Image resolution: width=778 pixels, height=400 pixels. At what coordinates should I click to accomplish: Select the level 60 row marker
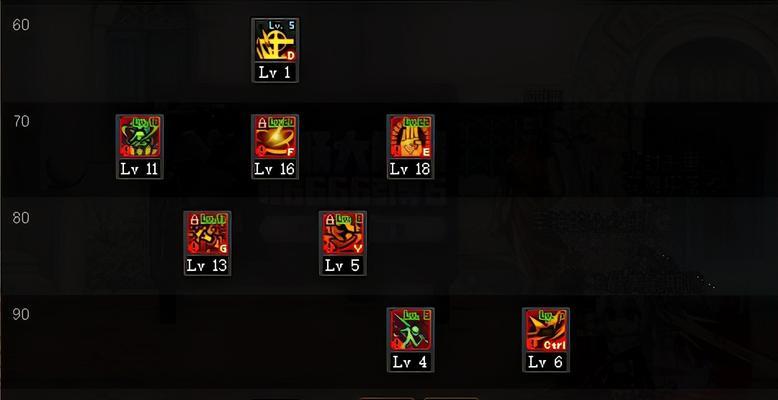21,25
